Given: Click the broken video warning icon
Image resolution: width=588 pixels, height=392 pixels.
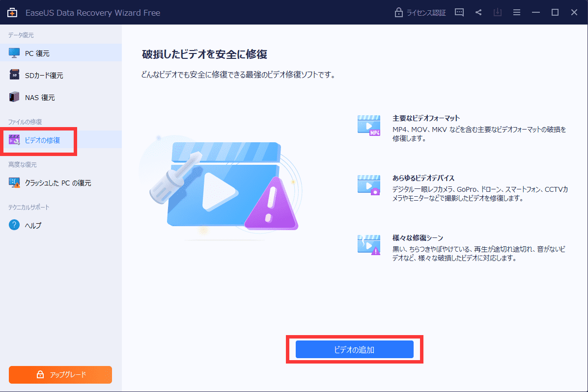Looking at the screenshot, I should coord(369,245).
